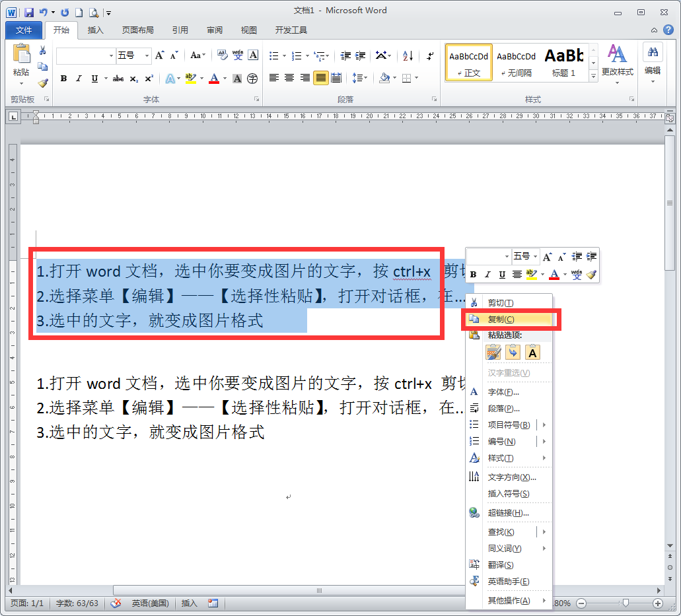Click the Print Preview quick access icon

tap(93, 13)
